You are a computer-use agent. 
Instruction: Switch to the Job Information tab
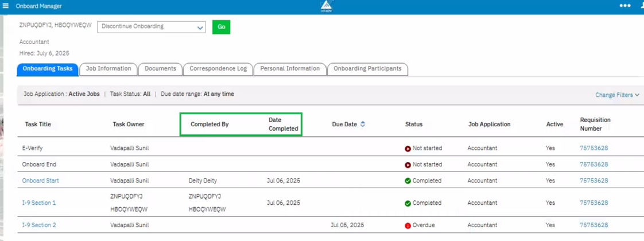coord(108,69)
